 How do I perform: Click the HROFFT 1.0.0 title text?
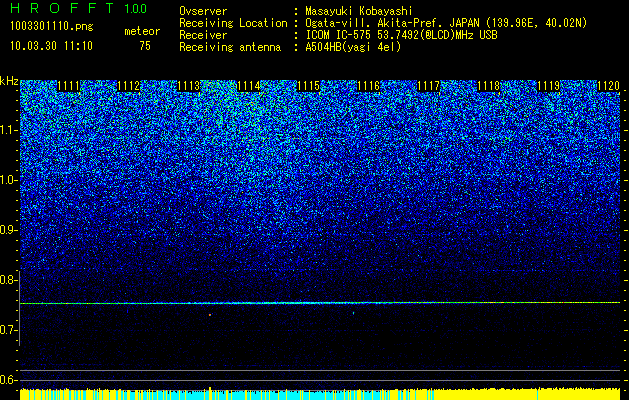point(79,8)
